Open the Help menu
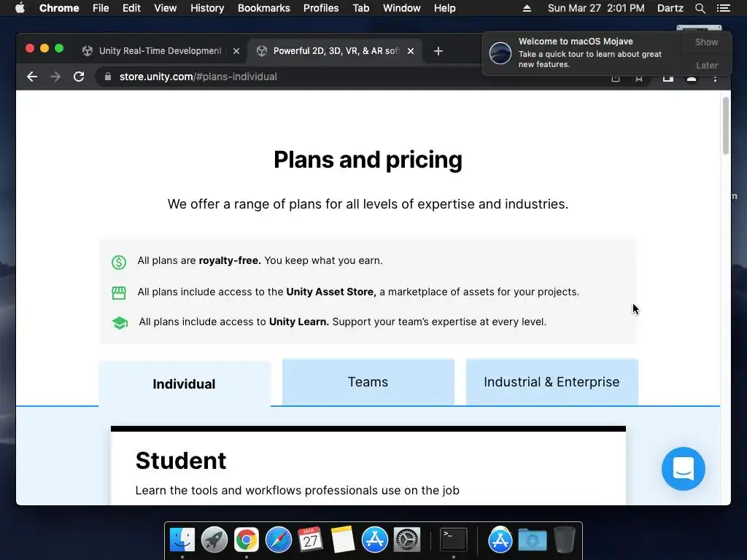Image resolution: width=747 pixels, height=560 pixels. pyautogui.click(x=444, y=8)
